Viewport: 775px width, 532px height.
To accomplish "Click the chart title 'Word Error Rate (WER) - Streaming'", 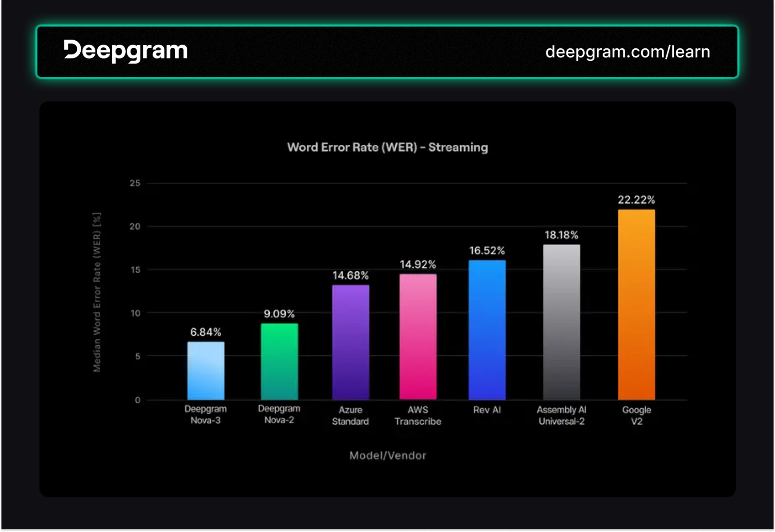I will [x=387, y=147].
